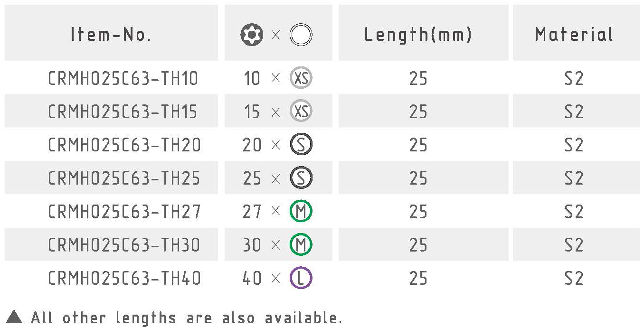
Task: Click the XS size badge for TH10
Action: coord(301,78)
